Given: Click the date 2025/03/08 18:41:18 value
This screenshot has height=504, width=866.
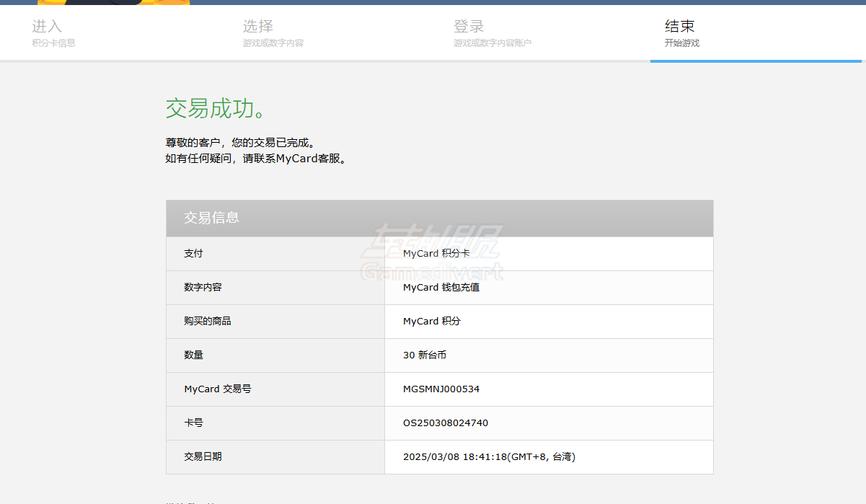Looking at the screenshot, I should coord(489,457).
